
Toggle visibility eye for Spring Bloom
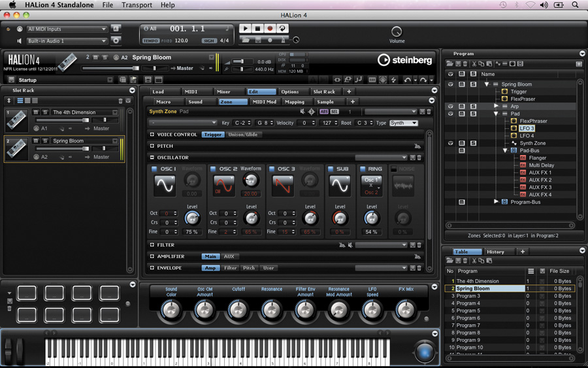tap(450, 84)
